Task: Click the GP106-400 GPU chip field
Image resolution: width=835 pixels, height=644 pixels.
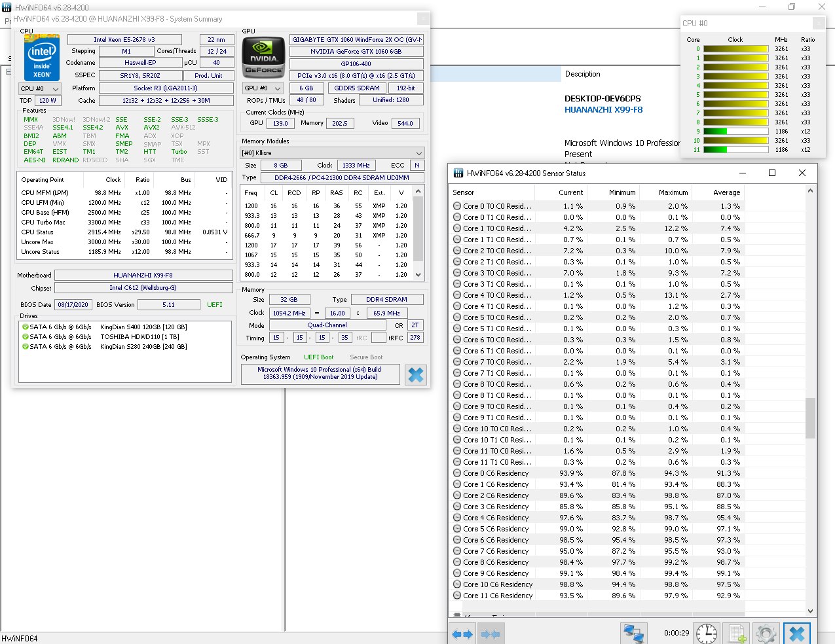Action: (356, 64)
